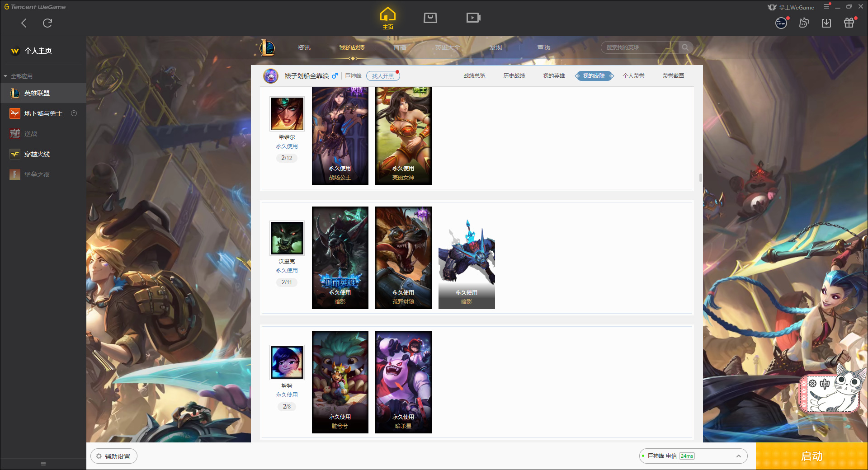Open the grey 暗影 skin card with blue armored wolf
The image size is (868, 470).
467,258
